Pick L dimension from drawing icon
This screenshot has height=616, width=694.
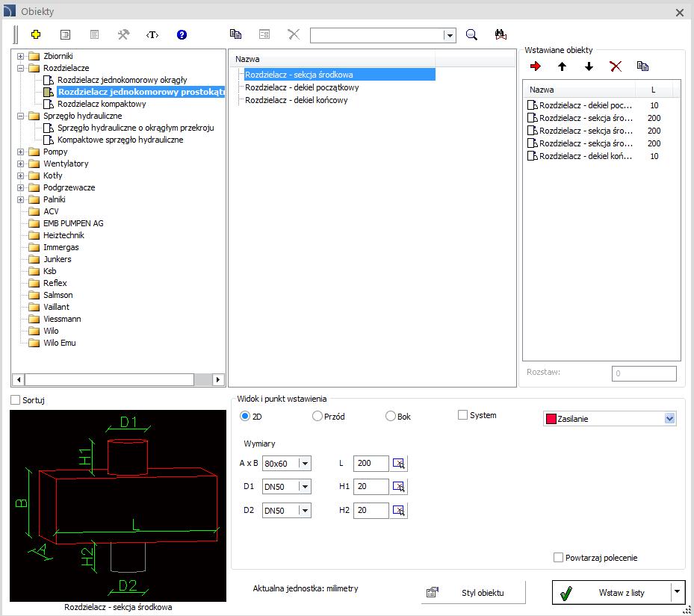399,464
